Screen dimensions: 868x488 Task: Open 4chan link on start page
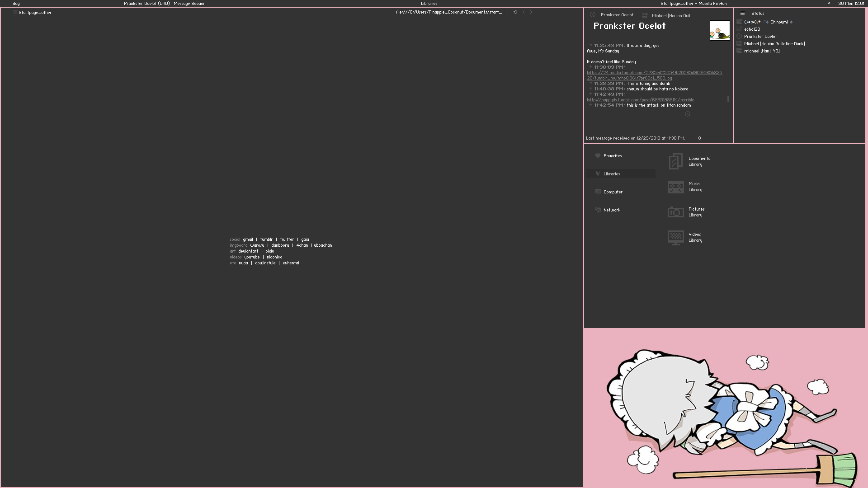click(x=302, y=245)
